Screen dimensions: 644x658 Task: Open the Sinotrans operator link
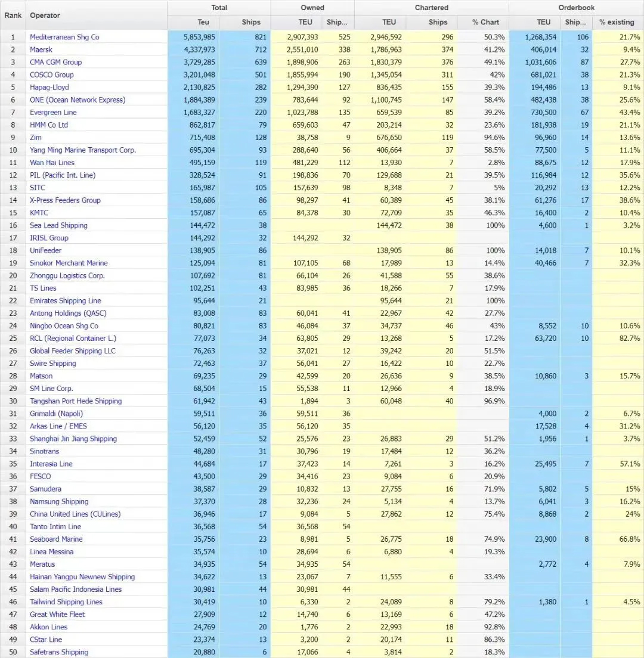(44, 452)
